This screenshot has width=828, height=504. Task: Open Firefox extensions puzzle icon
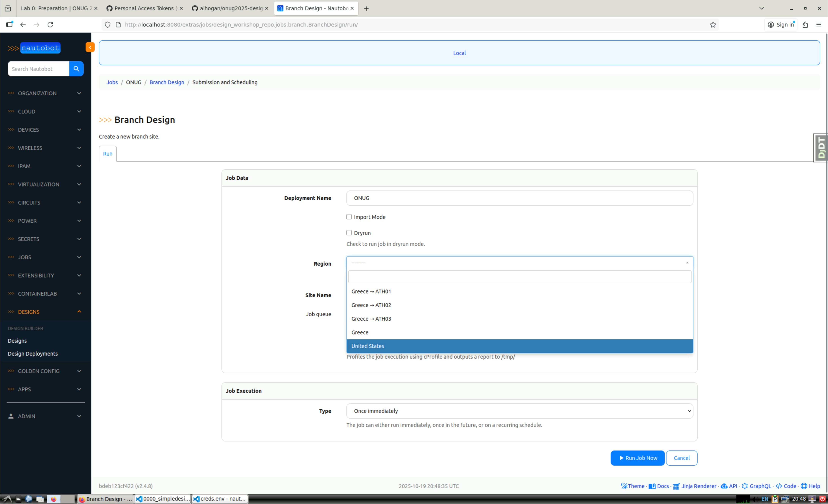805,24
